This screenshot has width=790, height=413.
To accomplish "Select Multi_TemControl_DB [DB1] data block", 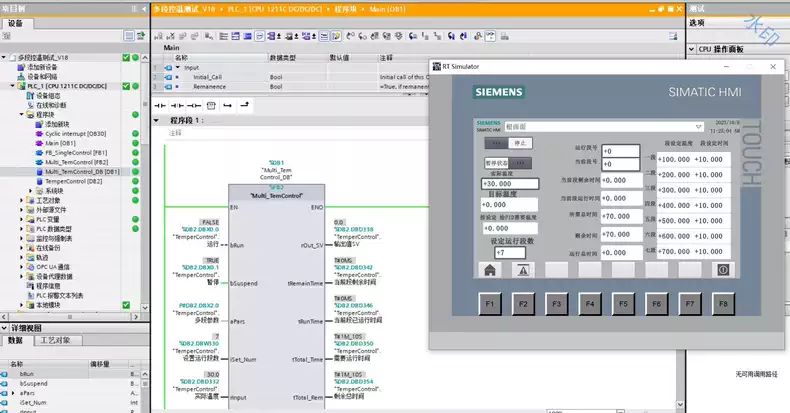I will click(x=82, y=172).
